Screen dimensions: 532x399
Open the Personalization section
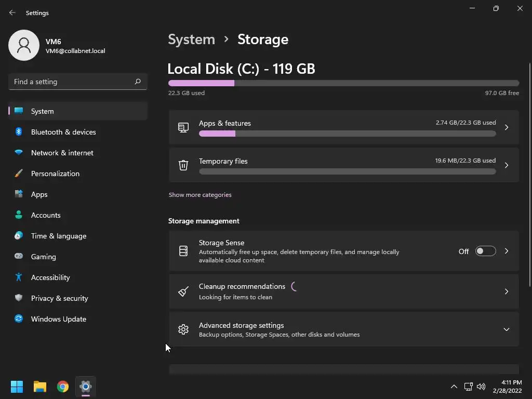click(55, 174)
